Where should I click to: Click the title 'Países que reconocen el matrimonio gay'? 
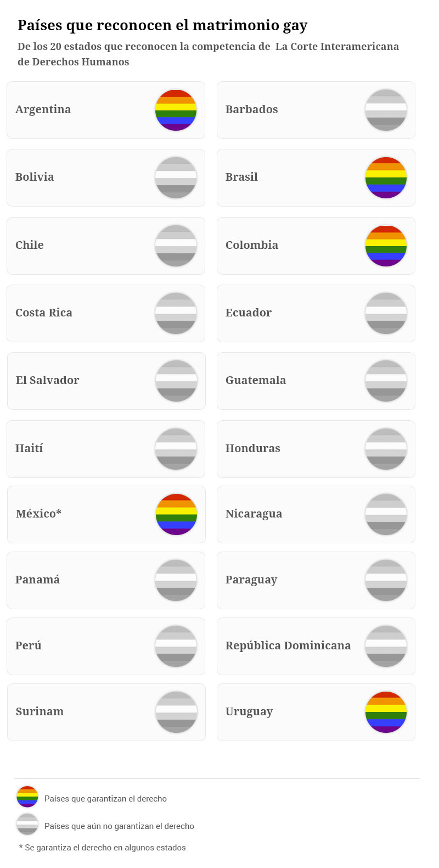(162, 25)
